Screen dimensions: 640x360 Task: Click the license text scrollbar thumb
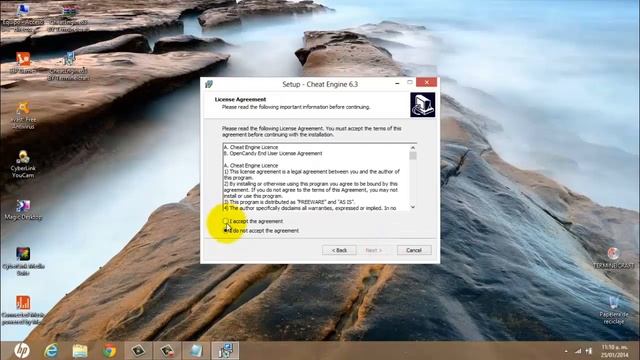[x=413, y=156]
